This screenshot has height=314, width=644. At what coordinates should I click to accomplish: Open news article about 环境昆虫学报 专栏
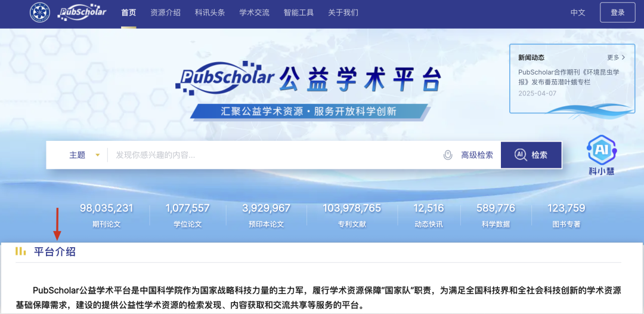[x=568, y=77]
